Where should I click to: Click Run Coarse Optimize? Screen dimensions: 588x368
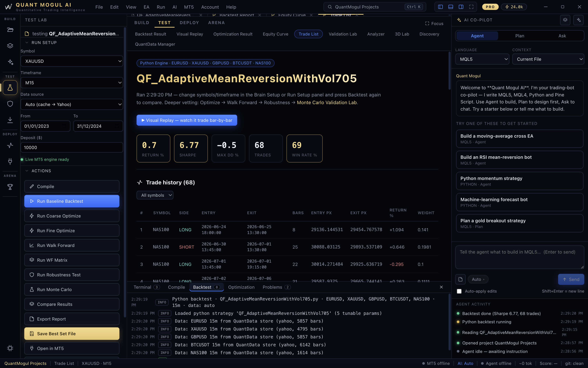(x=72, y=216)
